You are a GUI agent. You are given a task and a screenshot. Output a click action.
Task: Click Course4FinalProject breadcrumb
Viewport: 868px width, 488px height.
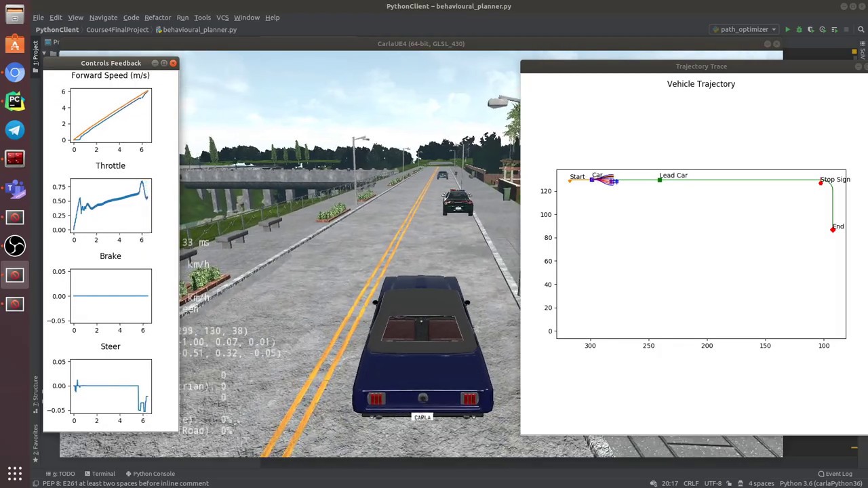click(x=117, y=30)
